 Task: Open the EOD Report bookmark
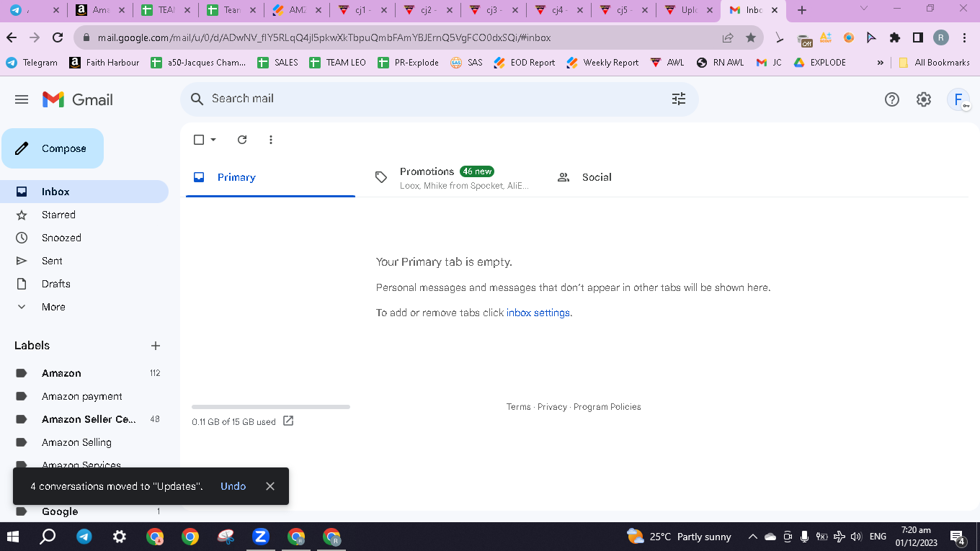coord(525,63)
